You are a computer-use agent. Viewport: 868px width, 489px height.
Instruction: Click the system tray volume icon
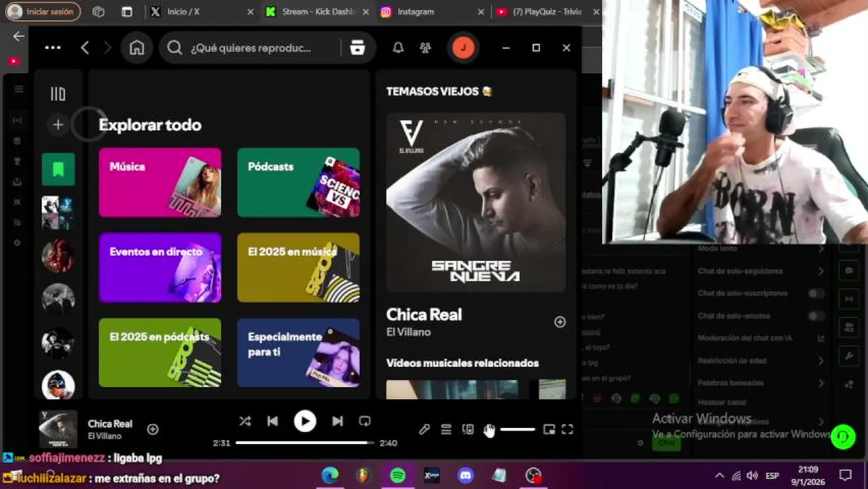[752, 475]
